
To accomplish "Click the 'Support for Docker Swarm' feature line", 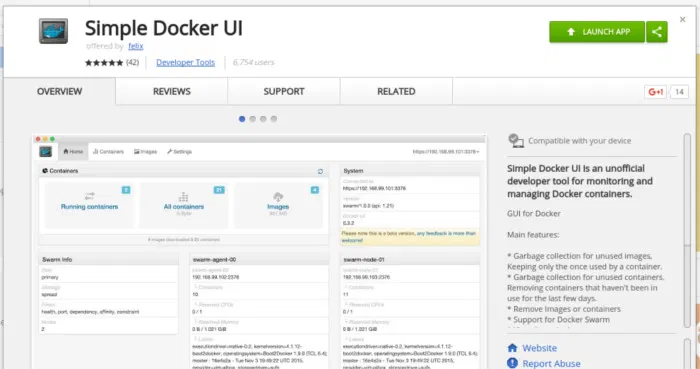I will pyautogui.click(x=558, y=320).
